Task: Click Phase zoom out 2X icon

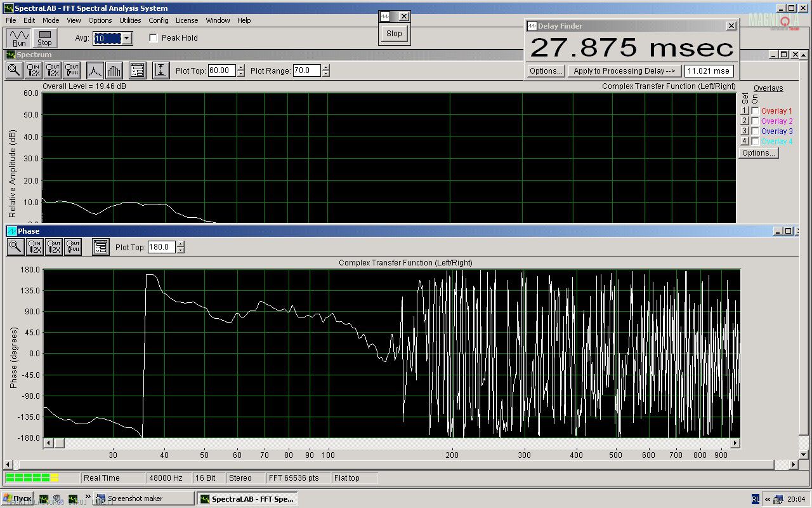Action: pyautogui.click(x=54, y=247)
